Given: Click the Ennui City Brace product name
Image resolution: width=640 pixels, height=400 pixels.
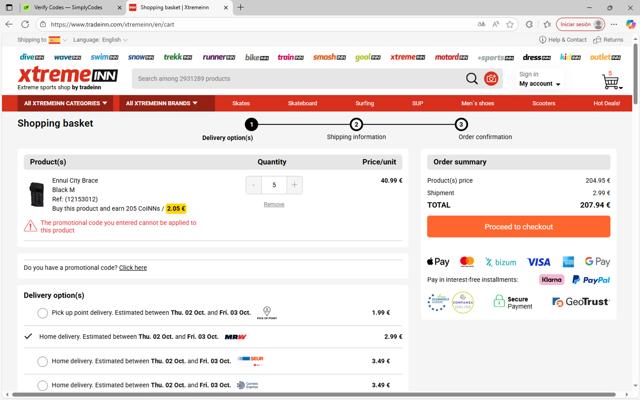Looking at the screenshot, I should 75,180.
